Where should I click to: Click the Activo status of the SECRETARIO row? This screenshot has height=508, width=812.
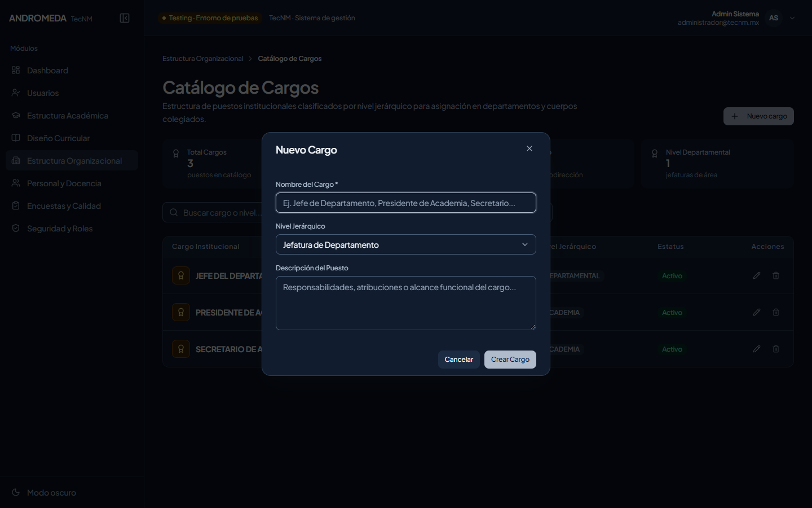click(672, 349)
